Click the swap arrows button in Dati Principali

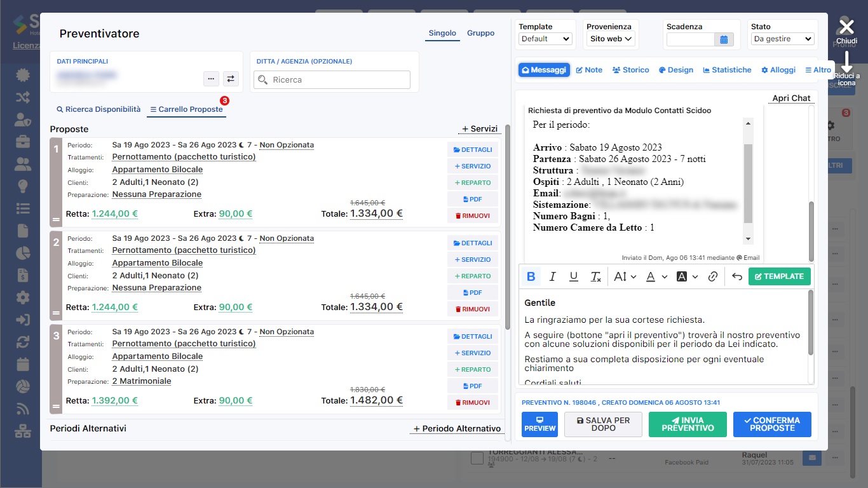[231, 79]
